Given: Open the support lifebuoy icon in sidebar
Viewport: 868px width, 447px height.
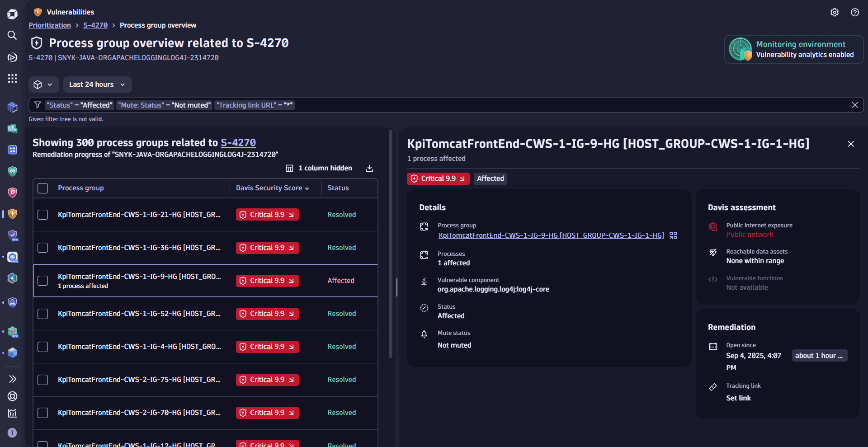Looking at the screenshot, I should [12, 396].
